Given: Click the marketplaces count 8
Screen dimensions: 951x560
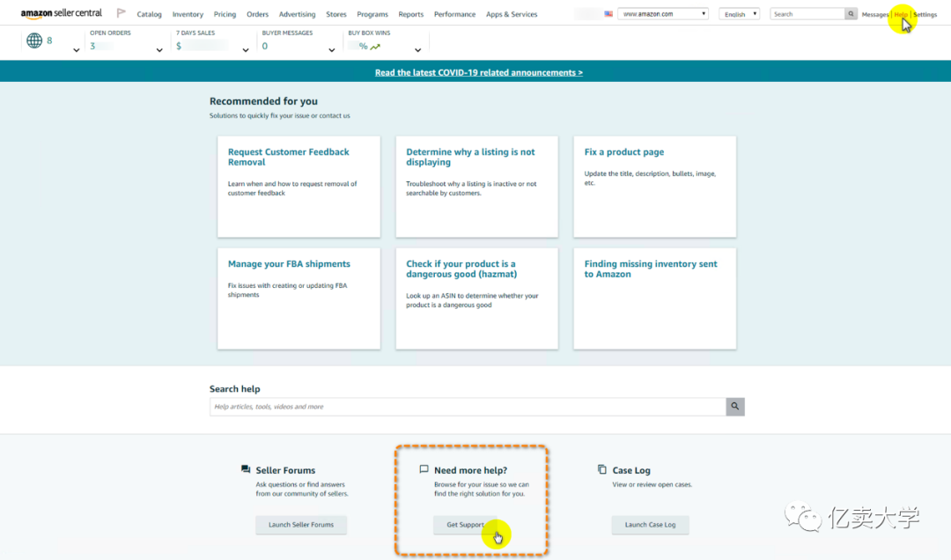Looking at the screenshot, I should pos(49,41).
